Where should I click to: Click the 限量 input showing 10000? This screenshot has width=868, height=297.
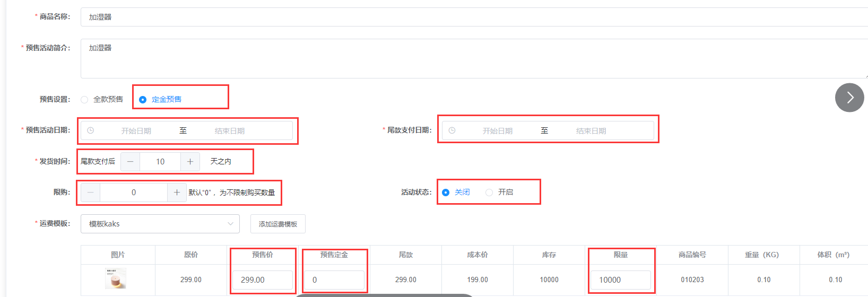[x=621, y=280]
